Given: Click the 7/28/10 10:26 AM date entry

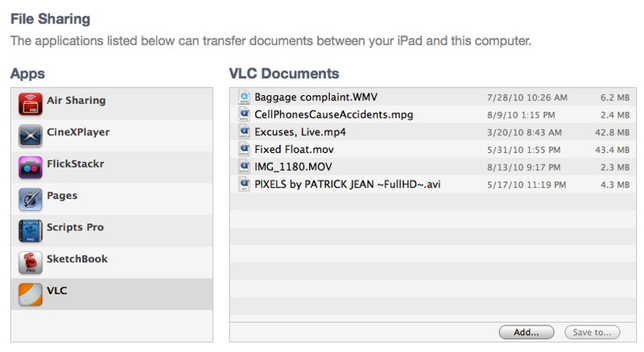Looking at the screenshot, I should (x=527, y=97).
